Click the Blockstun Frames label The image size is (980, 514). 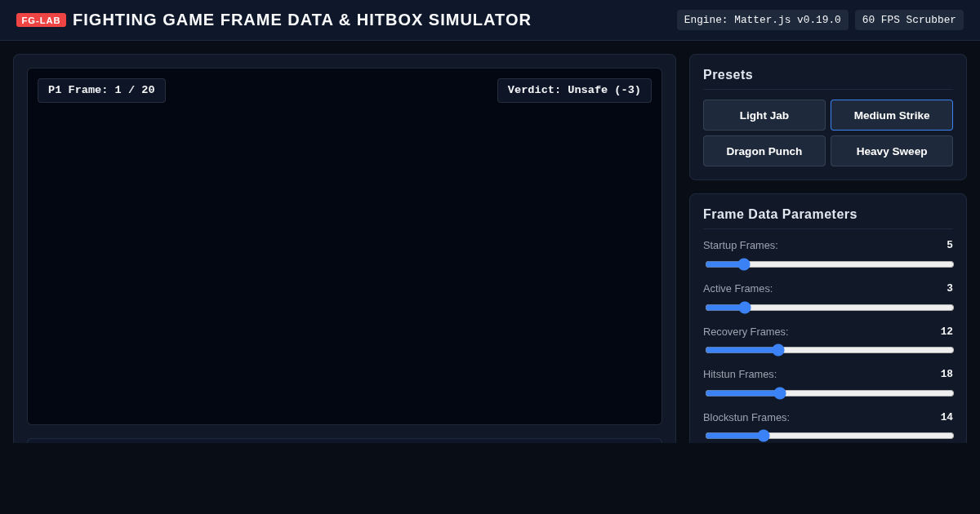[746, 417]
